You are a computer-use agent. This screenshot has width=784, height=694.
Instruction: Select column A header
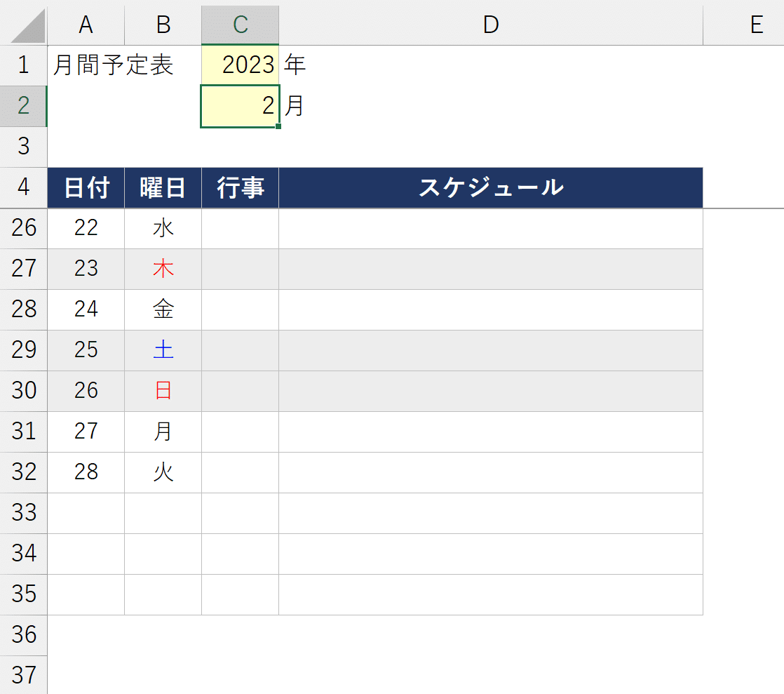(86, 25)
